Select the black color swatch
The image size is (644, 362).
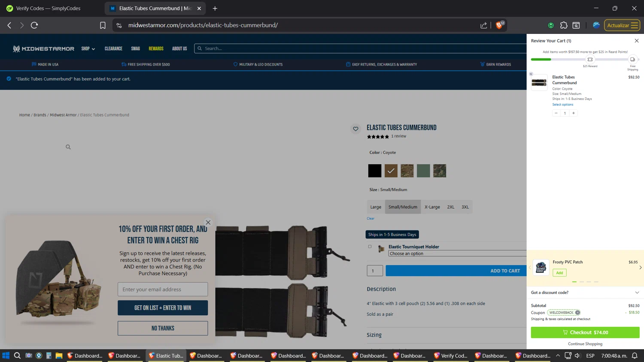coord(374,171)
